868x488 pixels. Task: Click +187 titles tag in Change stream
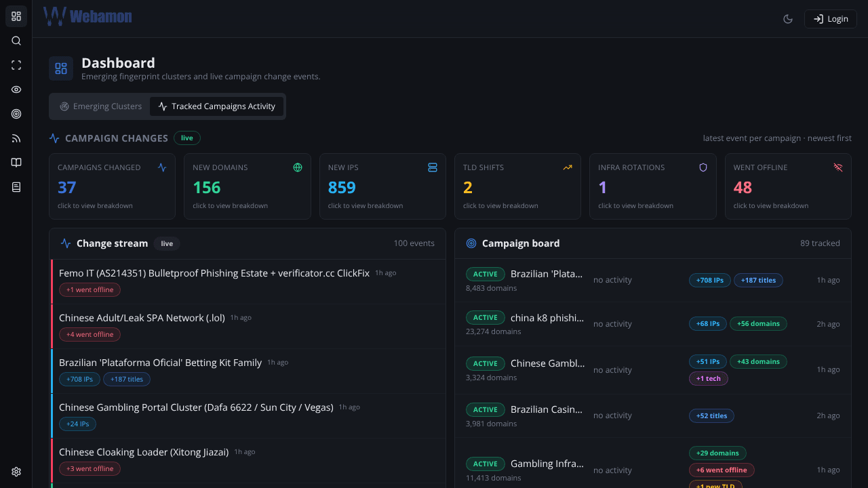(127, 379)
